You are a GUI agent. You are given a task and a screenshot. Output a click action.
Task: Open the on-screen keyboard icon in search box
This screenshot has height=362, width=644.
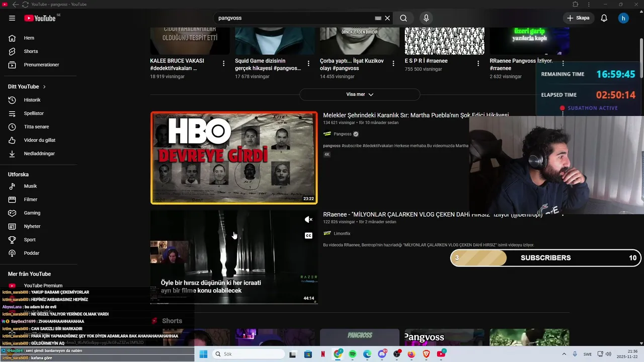[x=378, y=18]
